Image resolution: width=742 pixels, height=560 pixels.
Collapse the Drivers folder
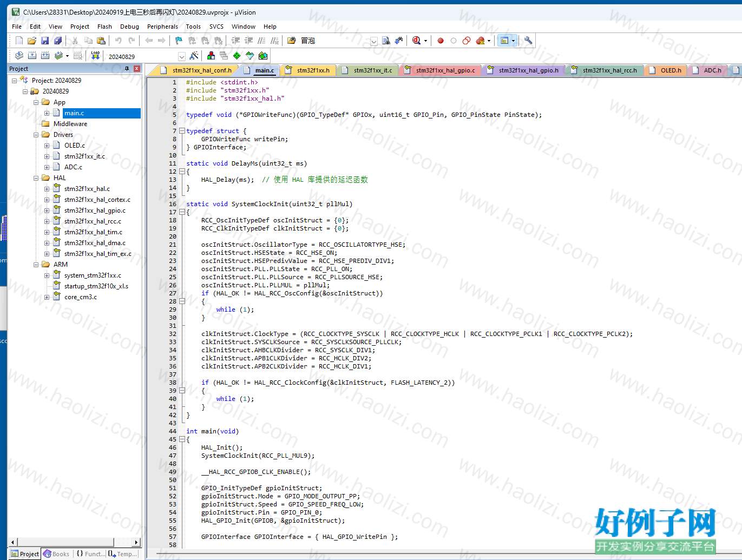pos(36,135)
